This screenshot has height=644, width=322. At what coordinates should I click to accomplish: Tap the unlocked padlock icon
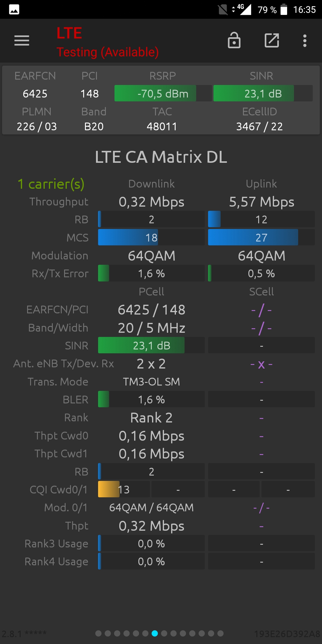(234, 40)
